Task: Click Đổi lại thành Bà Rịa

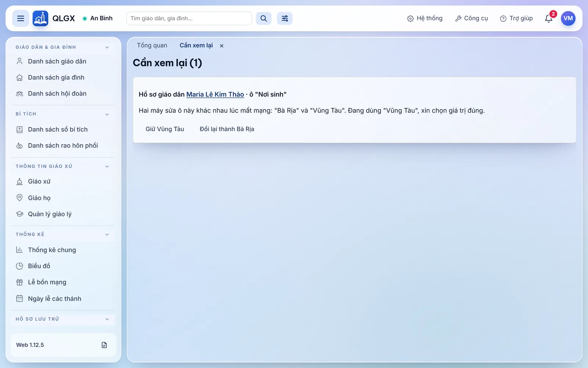Action: click(227, 129)
